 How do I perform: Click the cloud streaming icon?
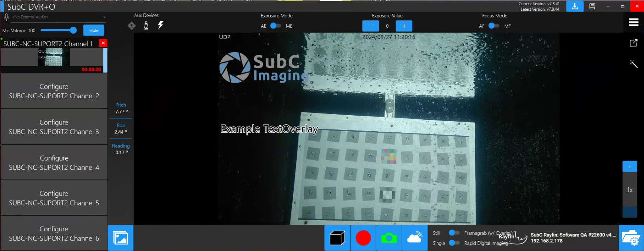414,238
